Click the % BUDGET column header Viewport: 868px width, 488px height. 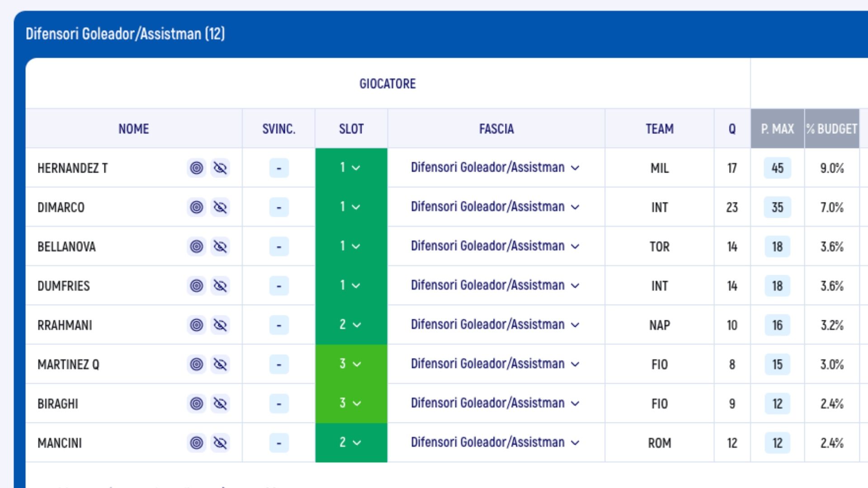pos(832,129)
